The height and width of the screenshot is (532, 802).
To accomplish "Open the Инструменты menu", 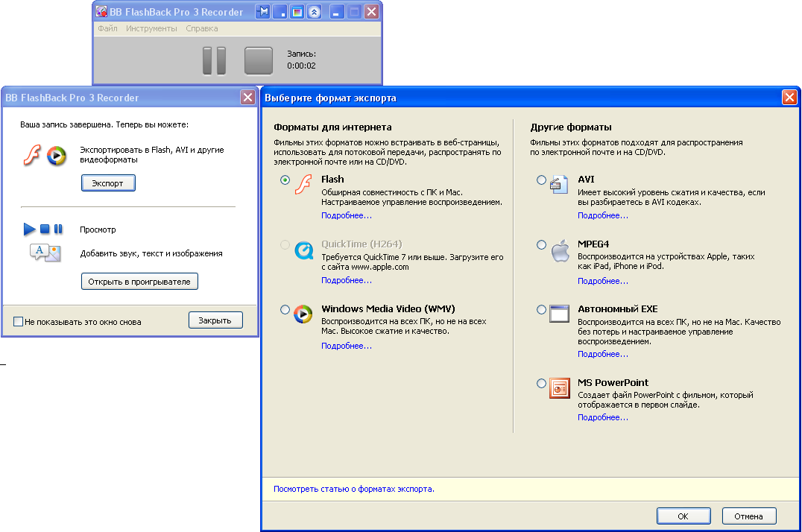I will pyautogui.click(x=151, y=28).
